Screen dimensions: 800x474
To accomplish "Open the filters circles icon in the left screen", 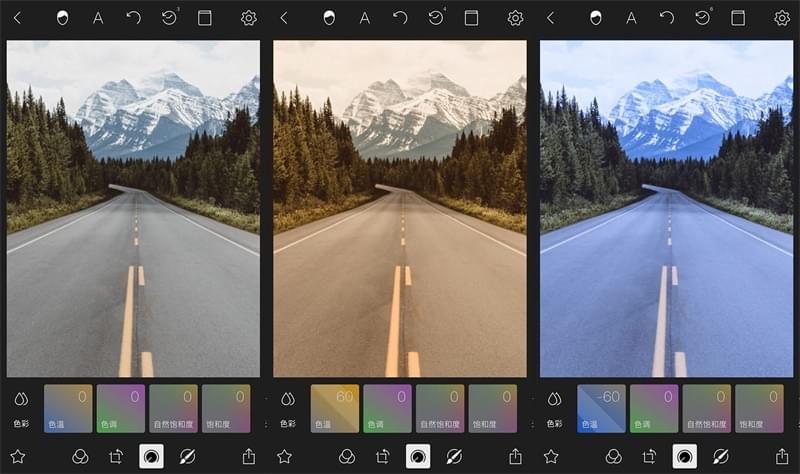I will pyautogui.click(x=81, y=456).
